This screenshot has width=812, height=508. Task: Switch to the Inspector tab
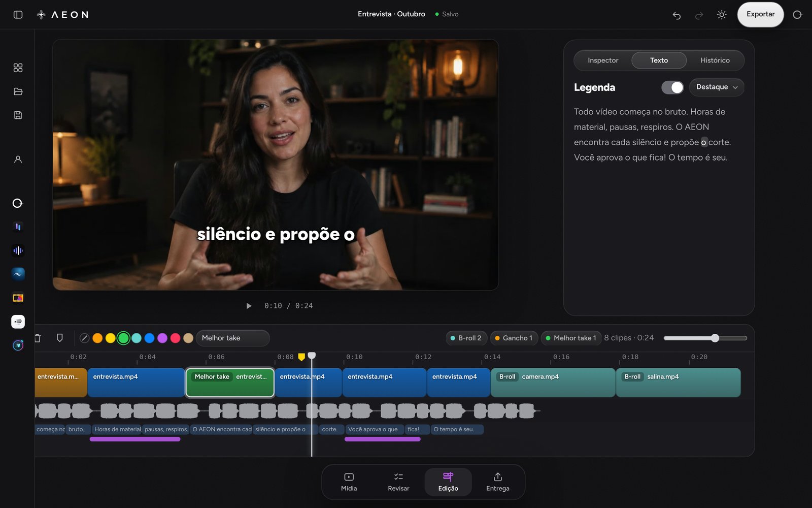603,60
